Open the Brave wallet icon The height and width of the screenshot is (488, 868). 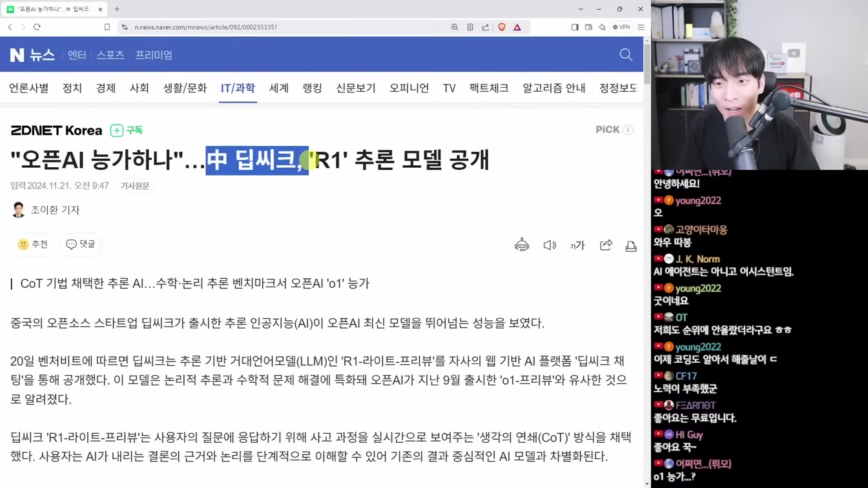588,27
